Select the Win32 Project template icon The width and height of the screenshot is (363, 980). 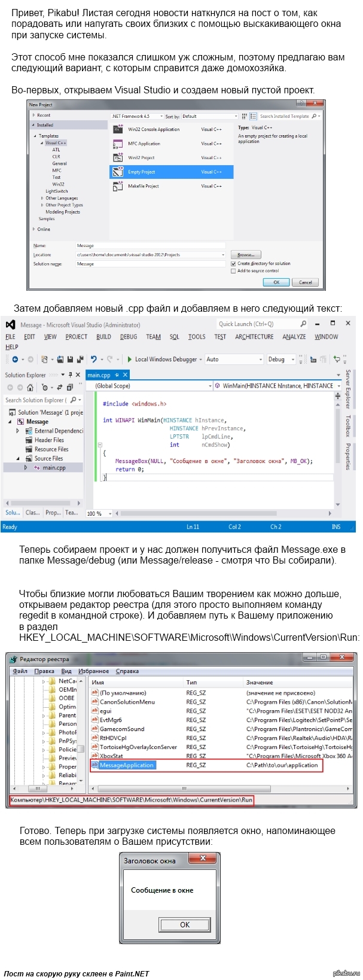click(x=118, y=158)
